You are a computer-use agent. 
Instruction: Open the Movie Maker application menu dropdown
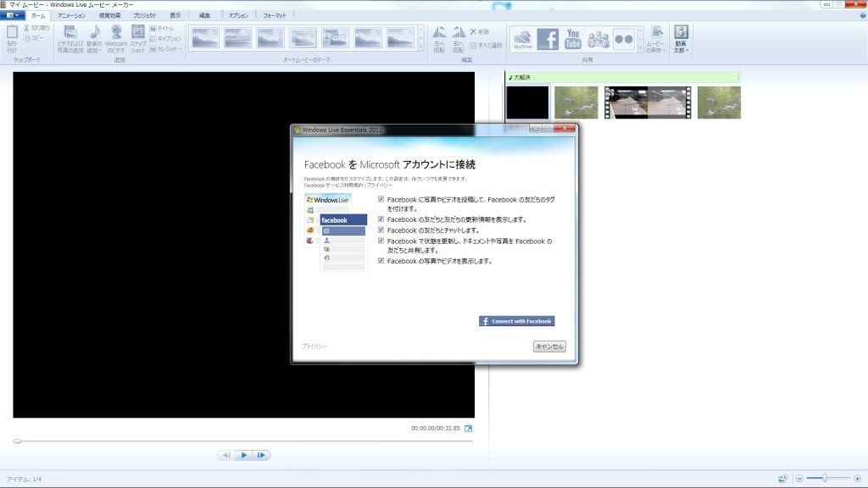click(12, 15)
